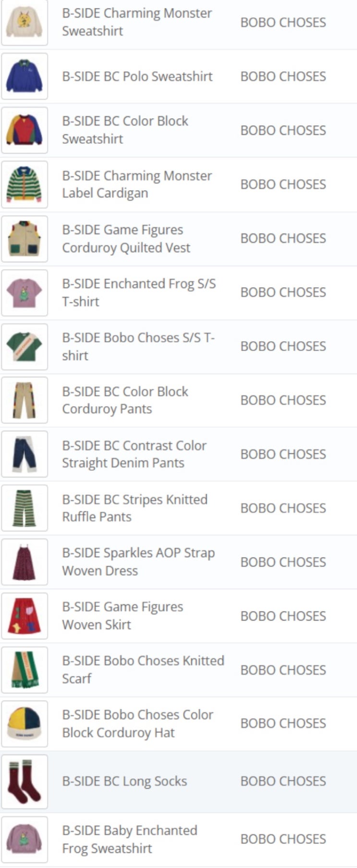Open B-SIDE Enchanted Frog S/S T-shirt link
This screenshot has width=357, height=868.
[138, 293]
